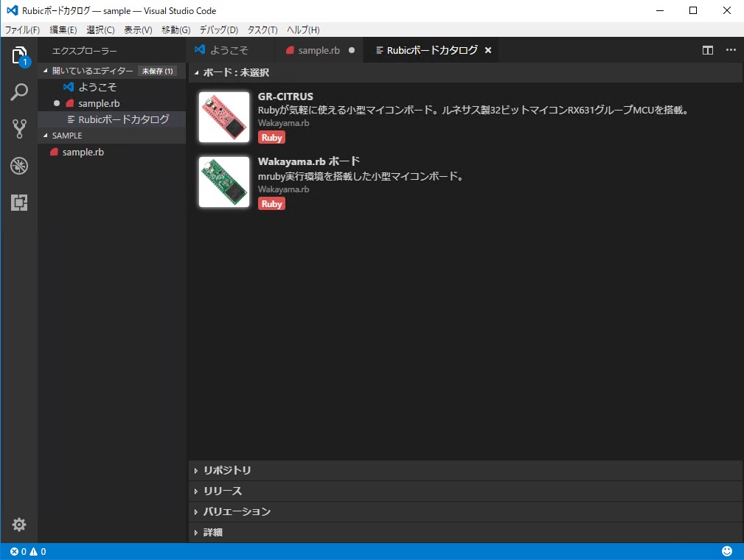
Task: Click the Visual Studio Code logo in title bar
Action: click(x=13, y=10)
